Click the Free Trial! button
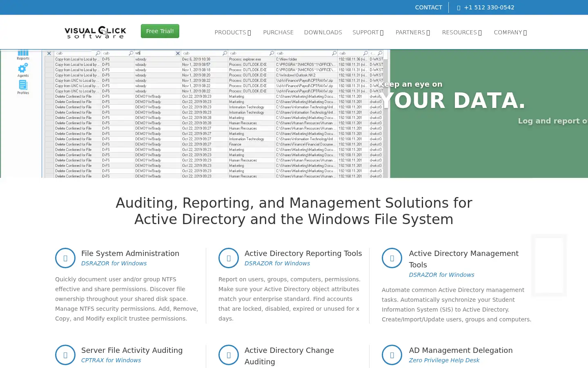Image resolution: width=588 pixels, height=368 pixels. tap(160, 31)
